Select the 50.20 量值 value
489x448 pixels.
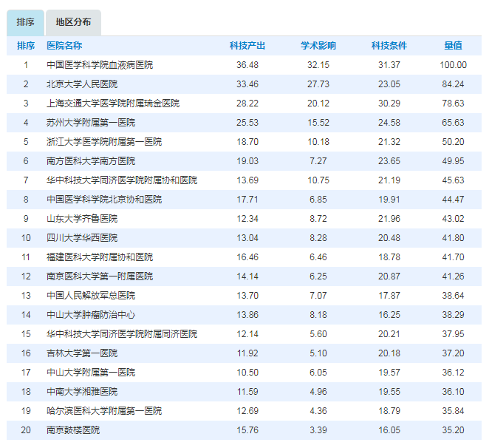(453, 142)
